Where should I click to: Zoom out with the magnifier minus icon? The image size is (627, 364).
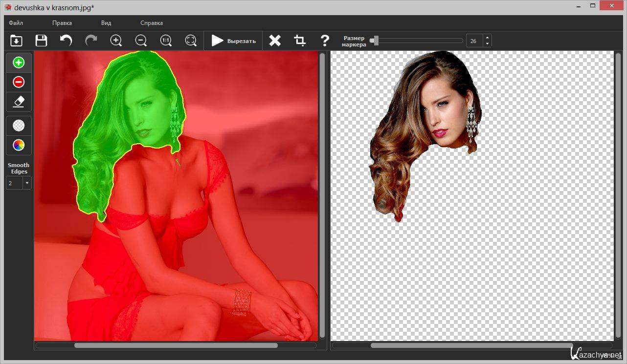141,41
